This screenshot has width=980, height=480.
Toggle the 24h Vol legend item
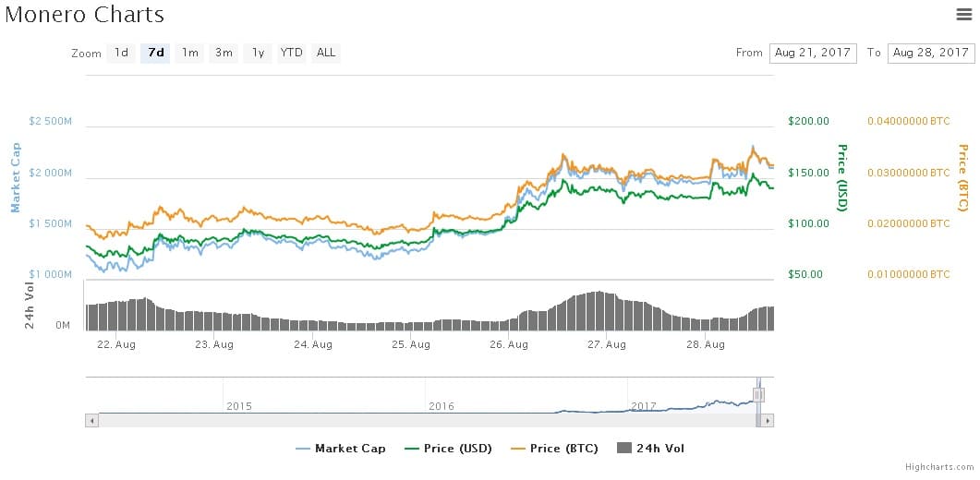tap(650, 449)
